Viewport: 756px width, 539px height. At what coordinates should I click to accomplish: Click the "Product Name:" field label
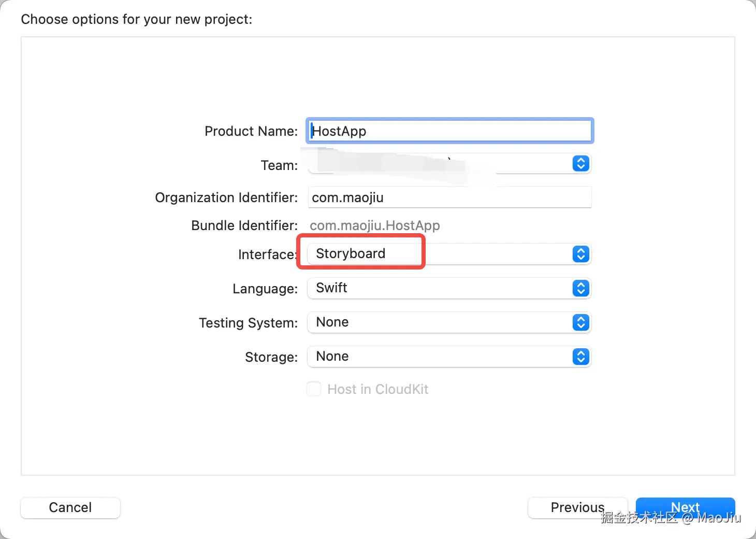[251, 131]
